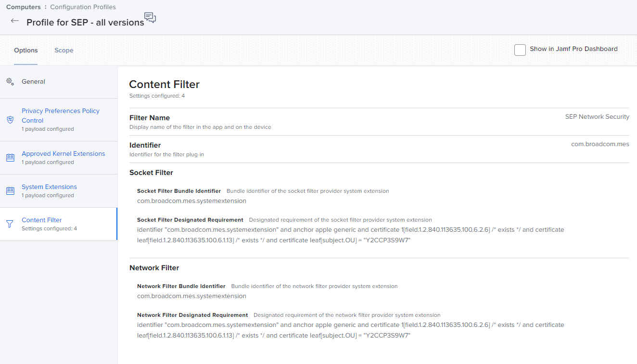Click Computers in the breadcrumb

[23, 7]
